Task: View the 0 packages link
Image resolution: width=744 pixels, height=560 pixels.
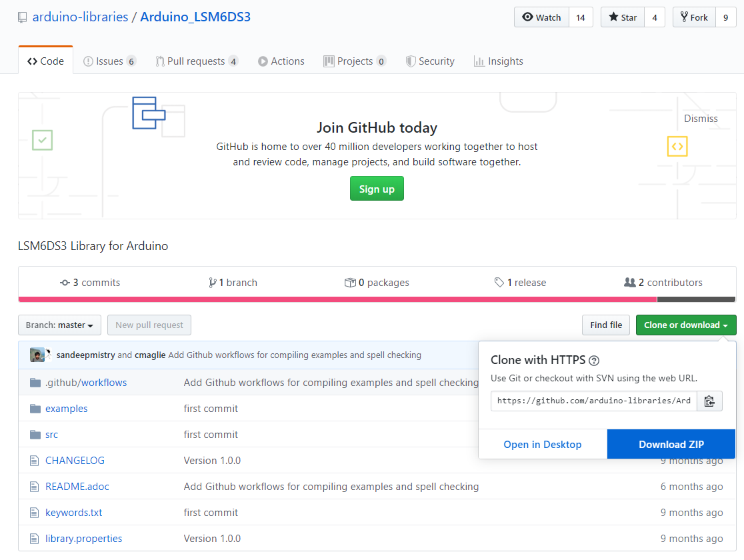Action: point(377,283)
